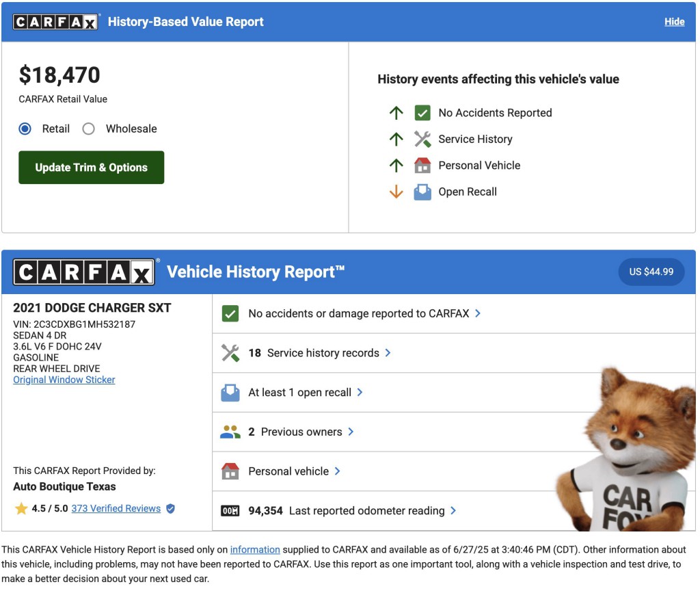Click the tools icon beside 18 Service history records
This screenshot has height=591, width=700.
point(230,353)
